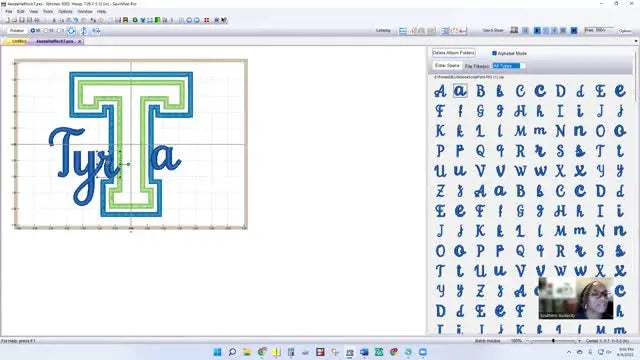The image size is (640, 360).
Task: Select uppercase K in third row
Action: pos(440,131)
